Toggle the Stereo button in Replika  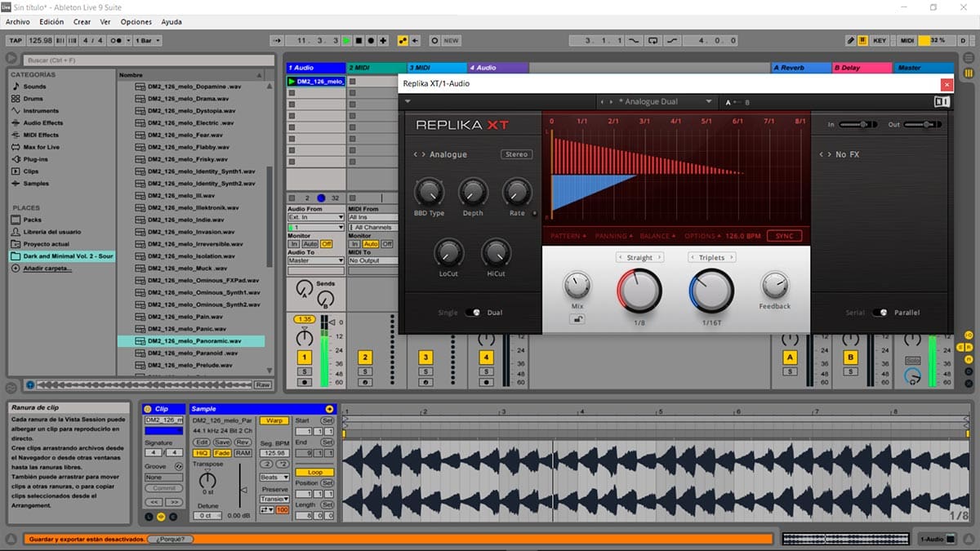coord(516,154)
